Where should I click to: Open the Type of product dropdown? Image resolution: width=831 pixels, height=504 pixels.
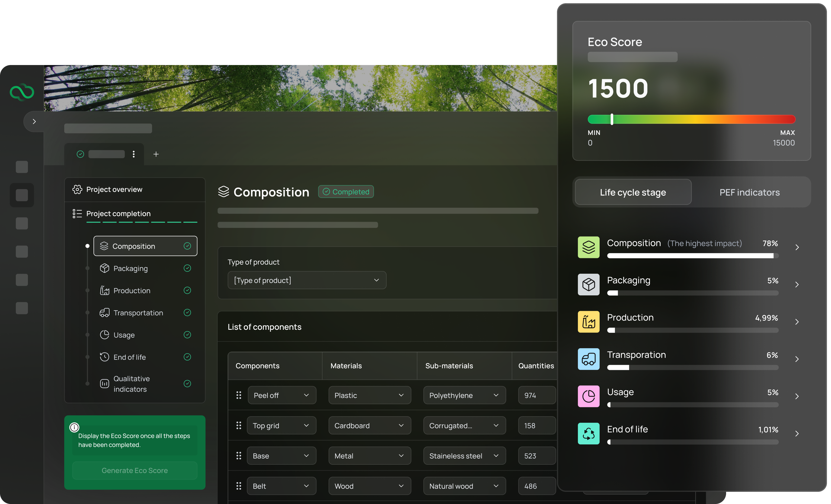pos(307,280)
